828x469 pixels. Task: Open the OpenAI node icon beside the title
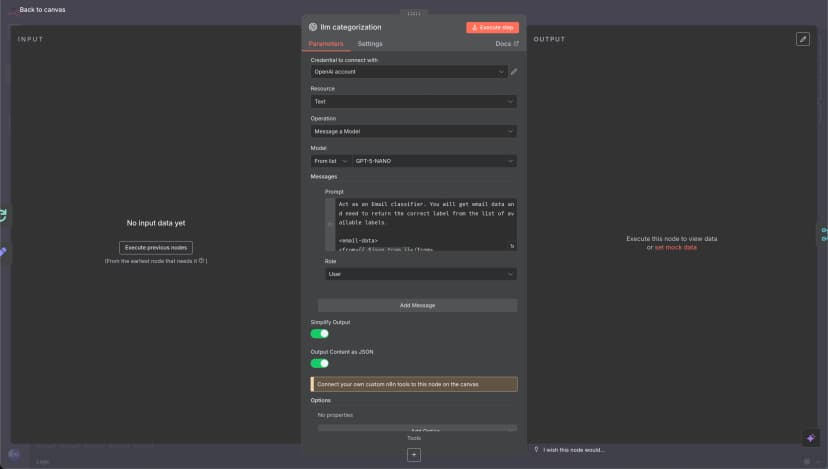(x=313, y=27)
